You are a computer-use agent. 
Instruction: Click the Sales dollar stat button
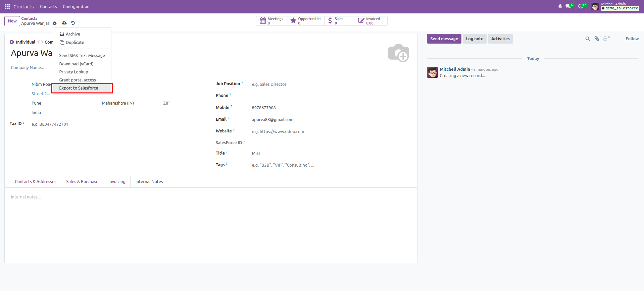point(340,21)
